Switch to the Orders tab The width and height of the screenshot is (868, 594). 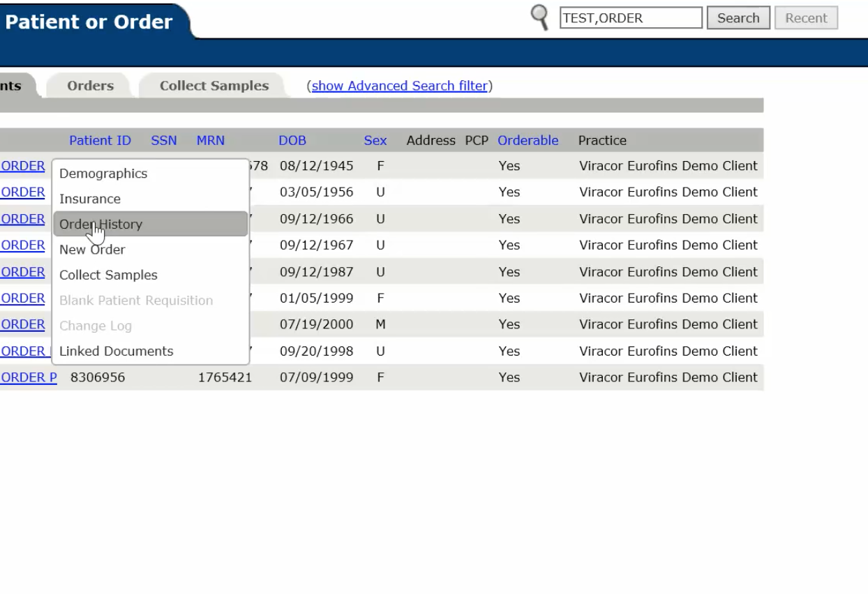[x=90, y=86]
